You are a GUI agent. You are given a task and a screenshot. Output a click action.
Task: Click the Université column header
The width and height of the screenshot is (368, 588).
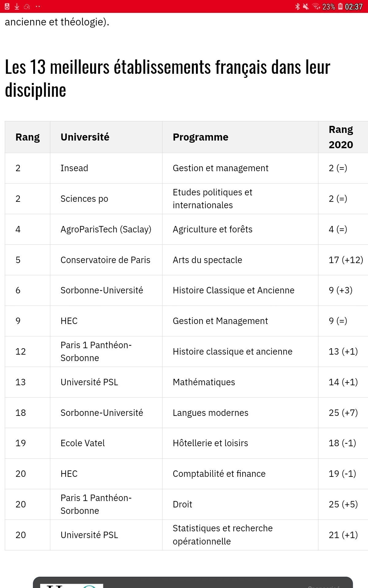click(x=85, y=137)
